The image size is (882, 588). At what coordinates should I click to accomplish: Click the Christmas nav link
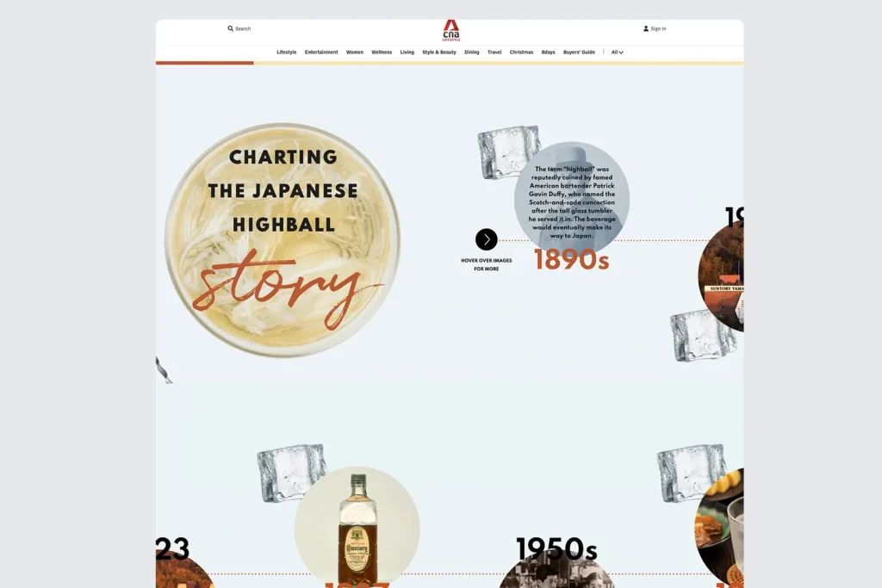(521, 53)
